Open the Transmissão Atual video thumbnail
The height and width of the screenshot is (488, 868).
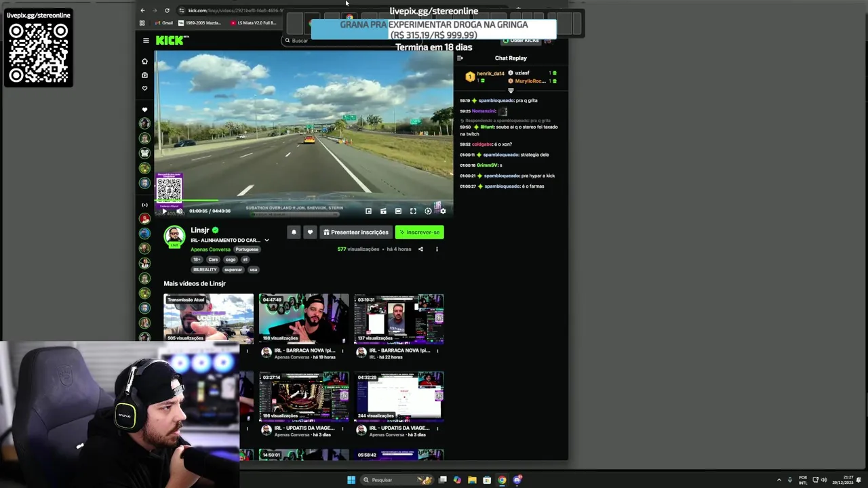pos(208,319)
